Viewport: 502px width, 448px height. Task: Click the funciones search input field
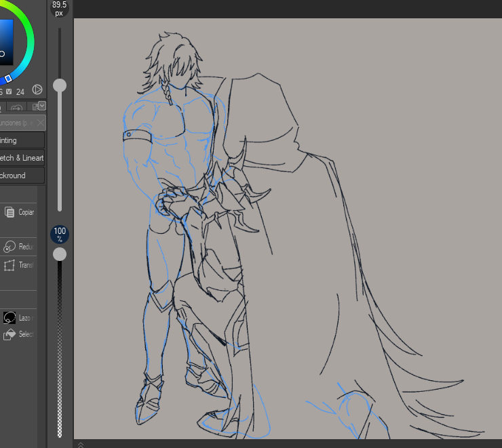click(17, 123)
